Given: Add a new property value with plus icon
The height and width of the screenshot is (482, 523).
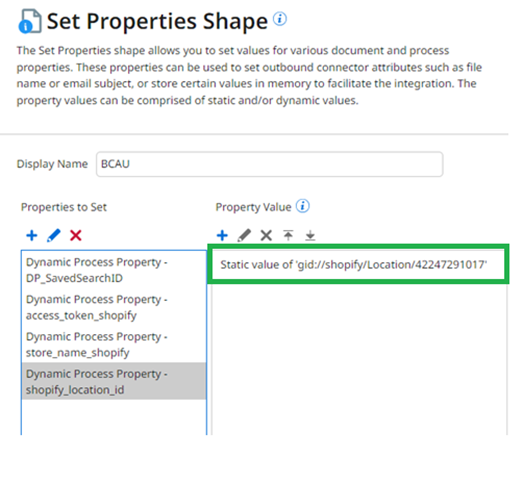Looking at the screenshot, I should click(x=222, y=235).
